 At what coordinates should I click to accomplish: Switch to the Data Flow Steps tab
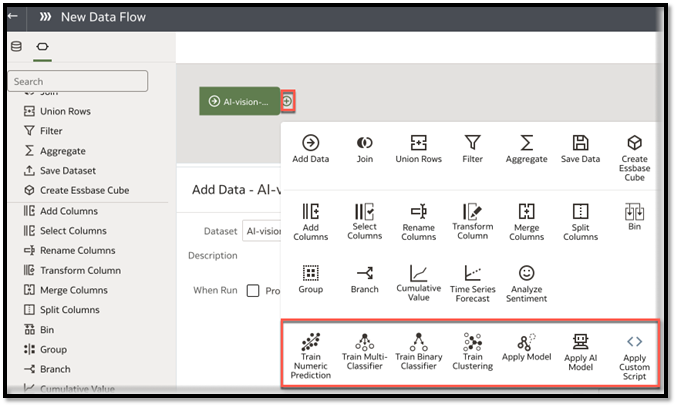42,47
